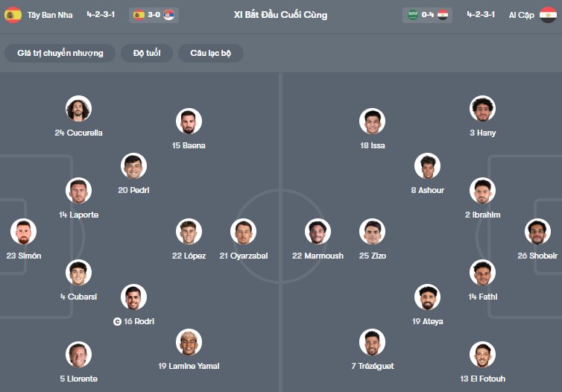
Task: Open Trézéguet's player photo
Action: tap(372, 342)
